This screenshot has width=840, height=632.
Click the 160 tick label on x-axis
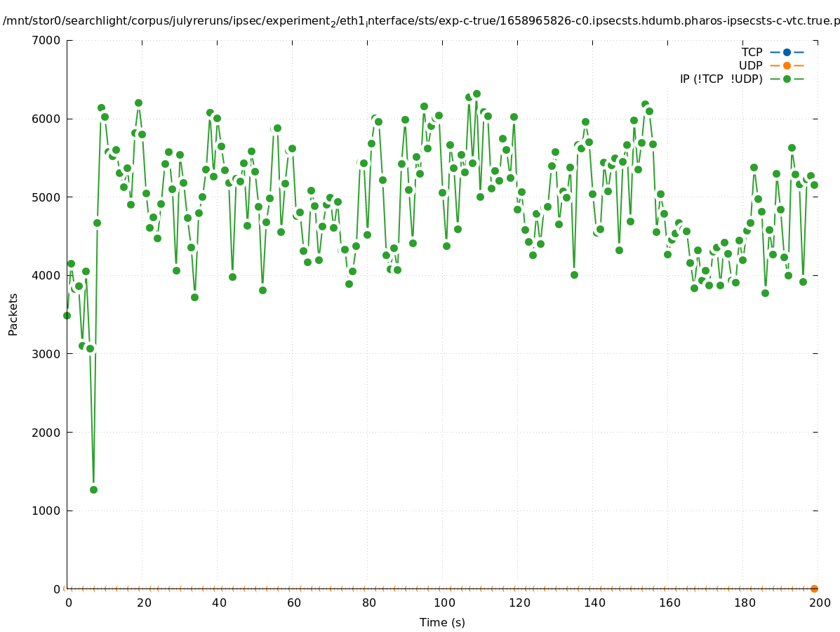coord(669,603)
